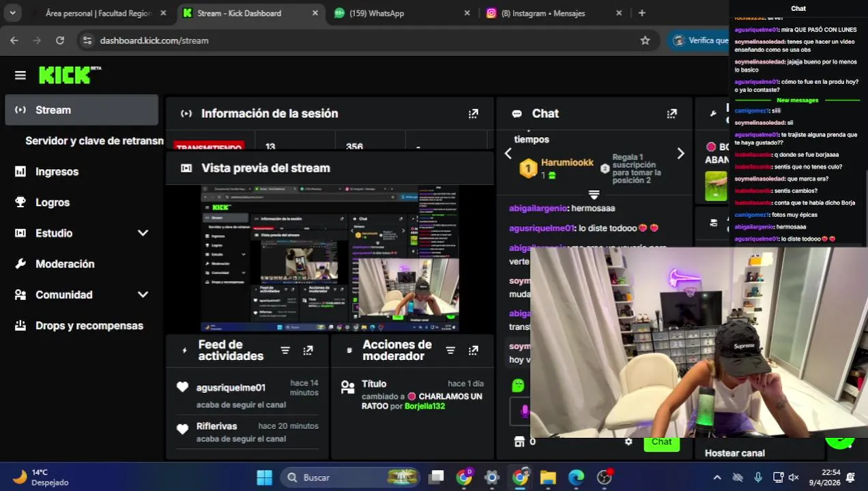
Task: Open Servidor y clave de retransmisión
Action: (94, 140)
